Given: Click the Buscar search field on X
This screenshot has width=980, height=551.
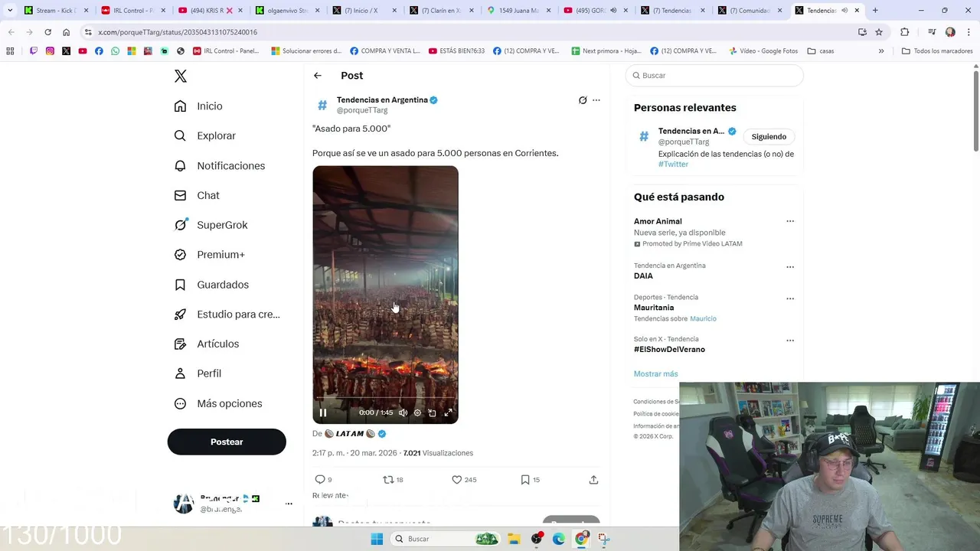Looking at the screenshot, I should click(714, 76).
